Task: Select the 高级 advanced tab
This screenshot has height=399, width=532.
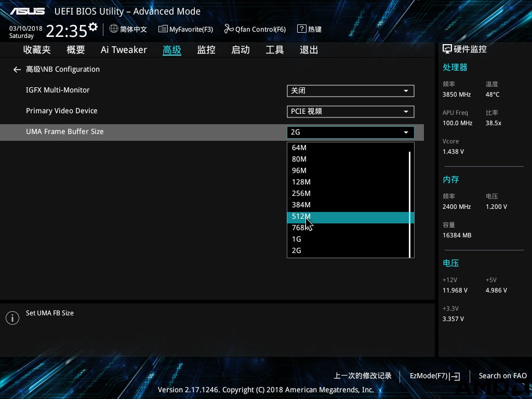Action: pos(171,50)
